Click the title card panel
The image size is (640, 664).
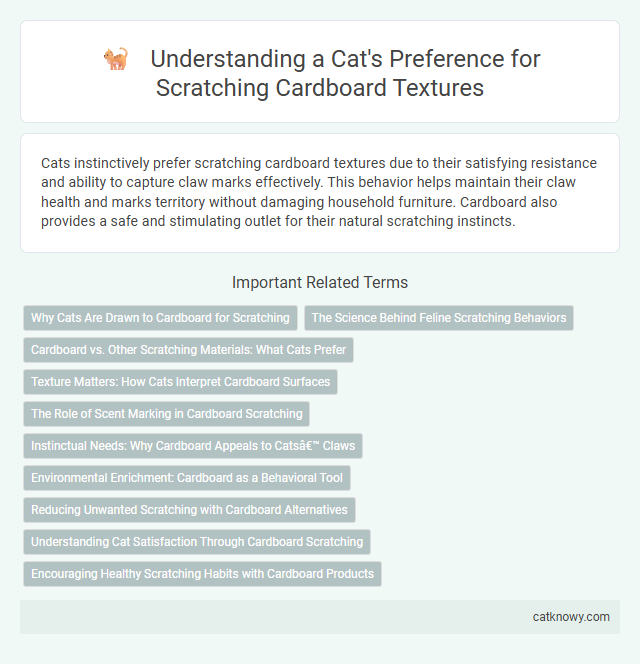click(x=320, y=72)
